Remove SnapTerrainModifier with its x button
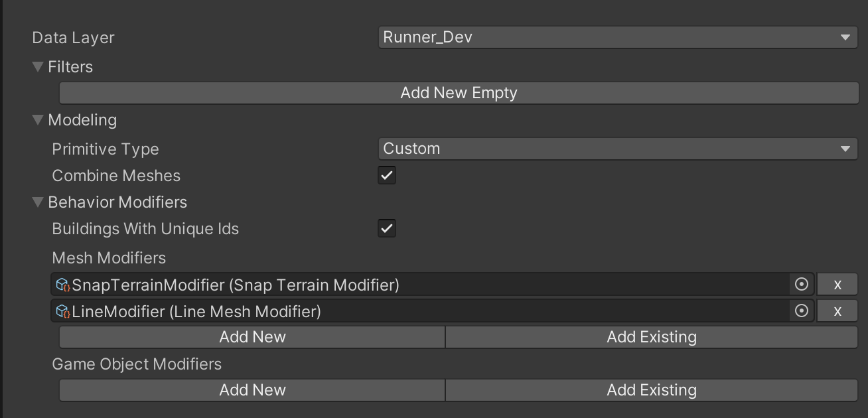This screenshot has height=418, width=868. [837, 285]
